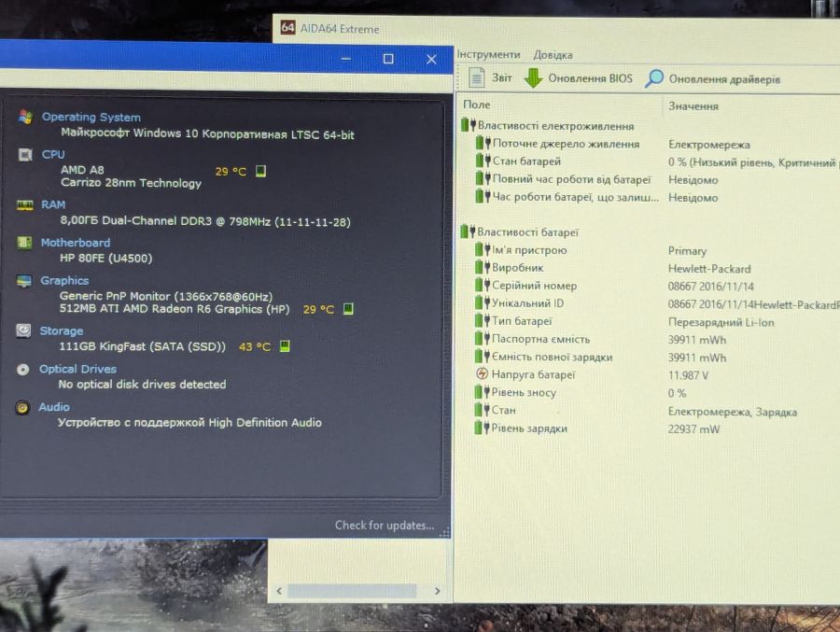Open the Довідка menu in AIDA64
The height and width of the screenshot is (632, 840).
point(553,55)
